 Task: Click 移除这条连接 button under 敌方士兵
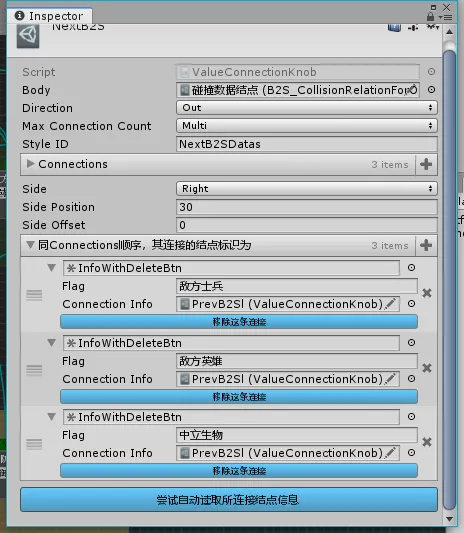click(239, 322)
